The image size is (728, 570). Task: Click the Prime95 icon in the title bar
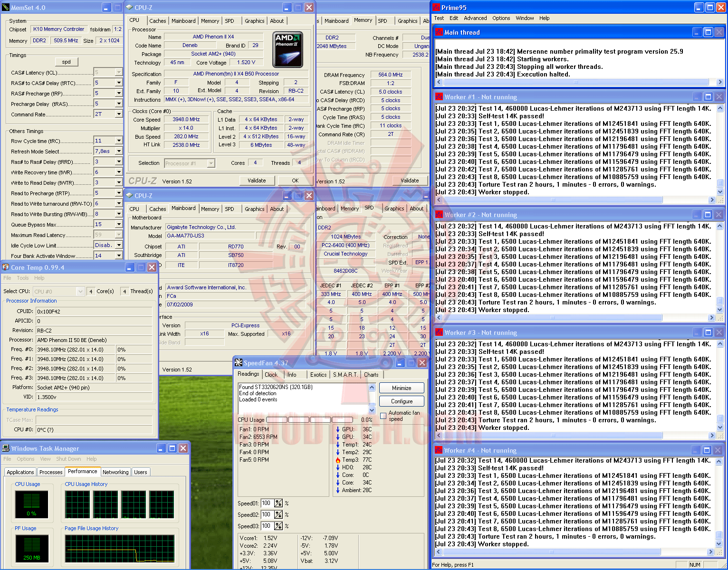[x=436, y=8]
